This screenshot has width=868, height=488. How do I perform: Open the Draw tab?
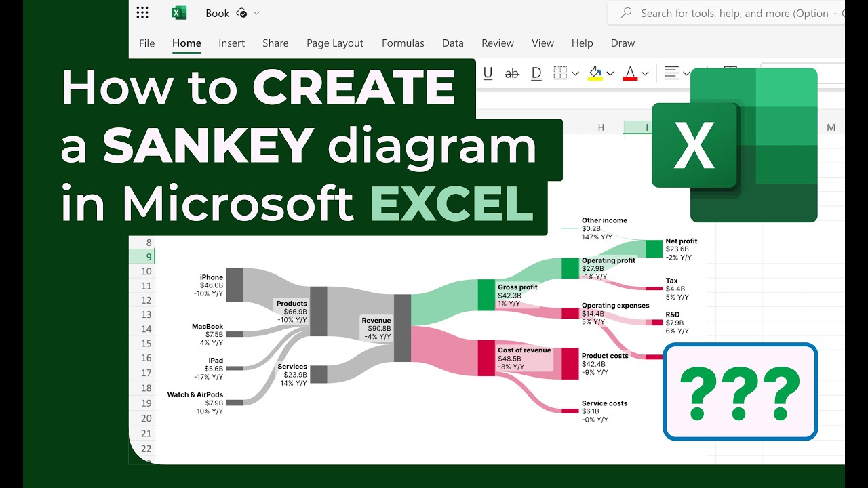tap(623, 43)
